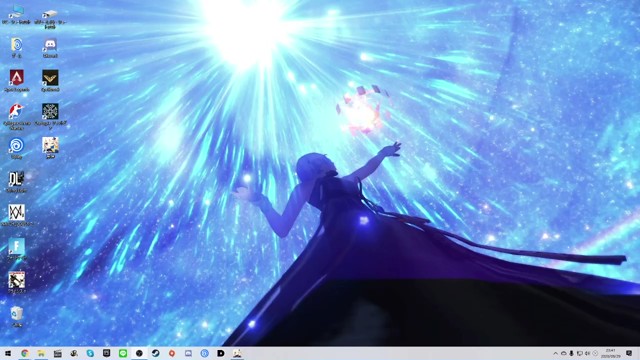Open the This PC computer shortcut
The image size is (640, 360).
[17, 14]
